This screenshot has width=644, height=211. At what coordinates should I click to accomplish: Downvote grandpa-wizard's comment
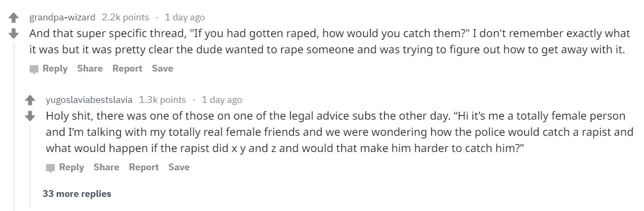pos(14,33)
